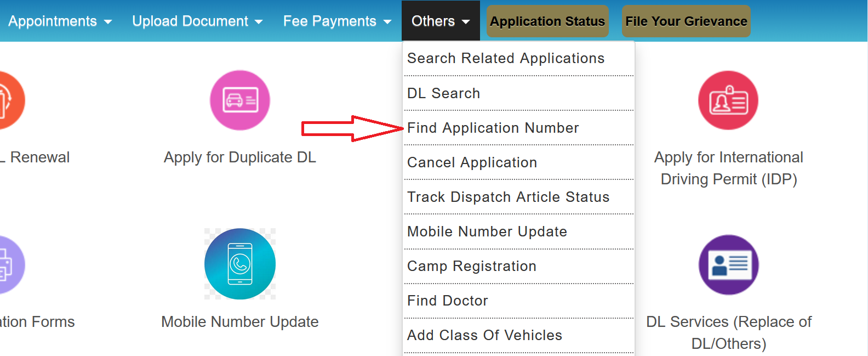This screenshot has height=356, width=868.
Task: Click the pink card icon above Apply for Duplicate DL
Action: (239, 100)
